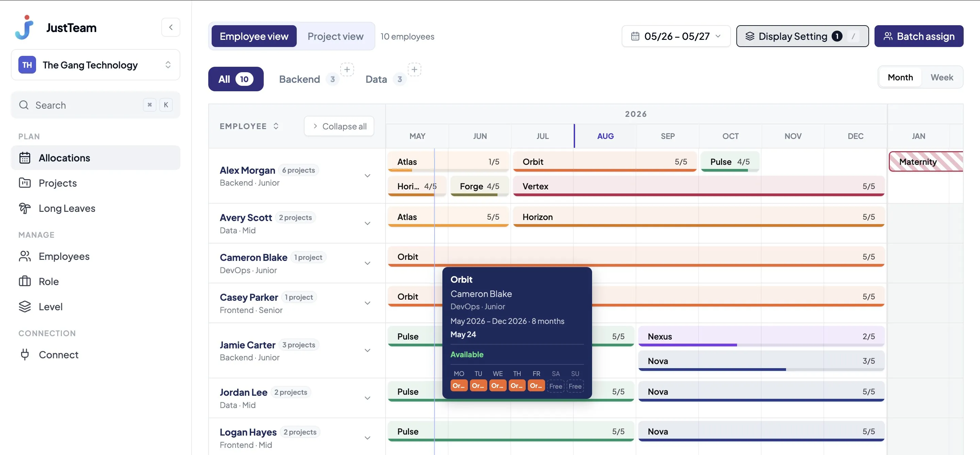Click the JustTeam logo icon

(x=24, y=27)
